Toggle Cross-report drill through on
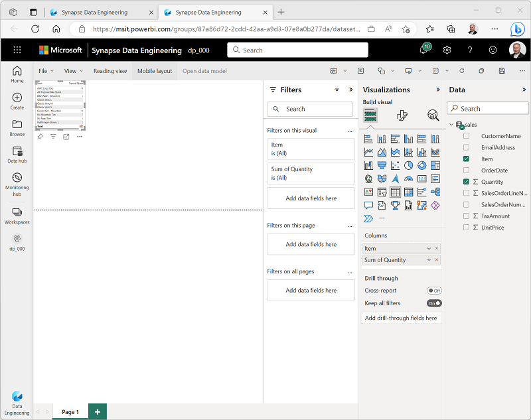Screen dimensions: 531x420 pyautogui.click(x=434, y=291)
